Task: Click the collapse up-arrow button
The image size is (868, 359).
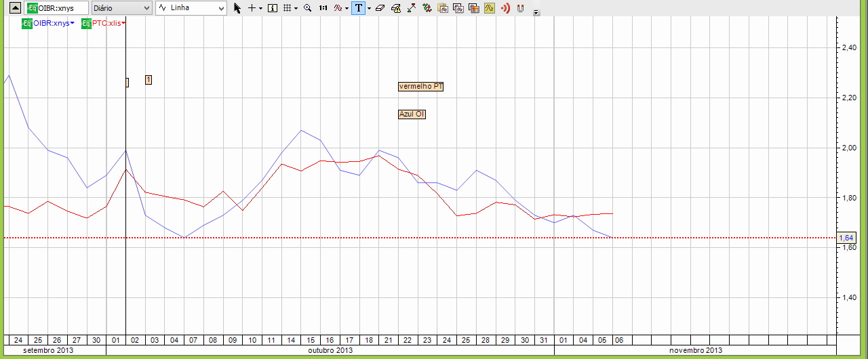Action: coord(14,8)
